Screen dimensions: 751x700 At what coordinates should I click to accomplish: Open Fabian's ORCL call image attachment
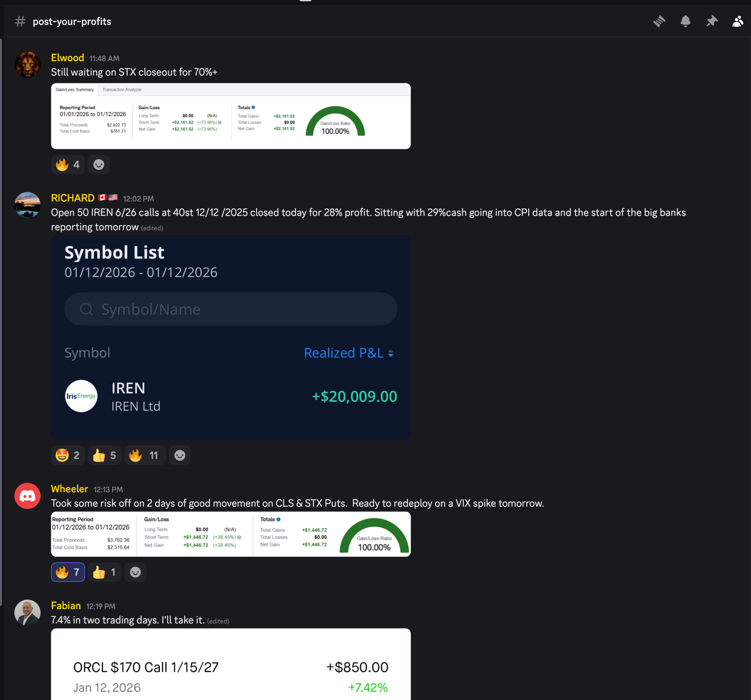coord(231,665)
